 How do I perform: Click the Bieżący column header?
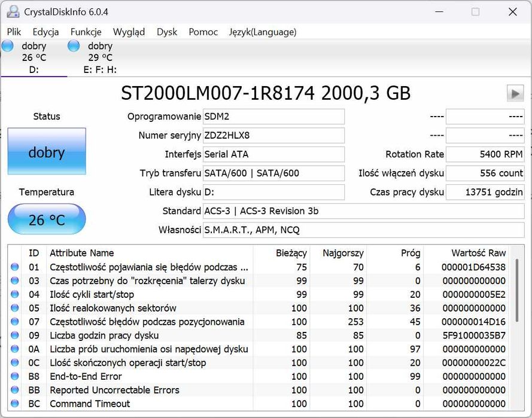[x=281, y=253]
